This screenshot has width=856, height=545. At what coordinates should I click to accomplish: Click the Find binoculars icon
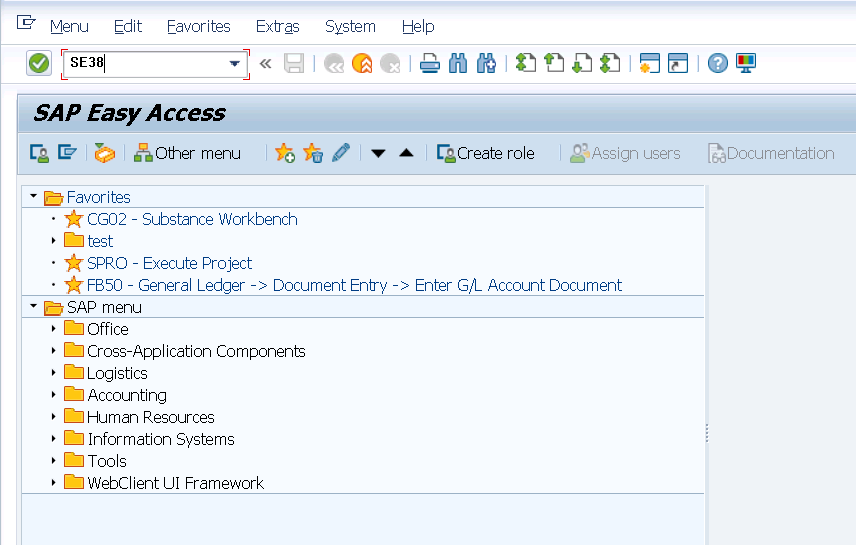pos(458,63)
